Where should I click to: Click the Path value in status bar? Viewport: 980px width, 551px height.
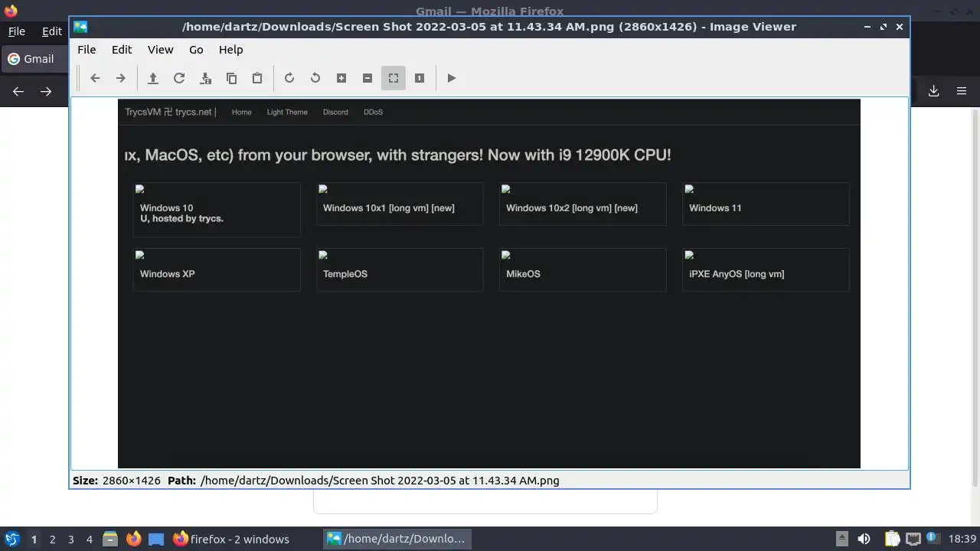coord(380,481)
